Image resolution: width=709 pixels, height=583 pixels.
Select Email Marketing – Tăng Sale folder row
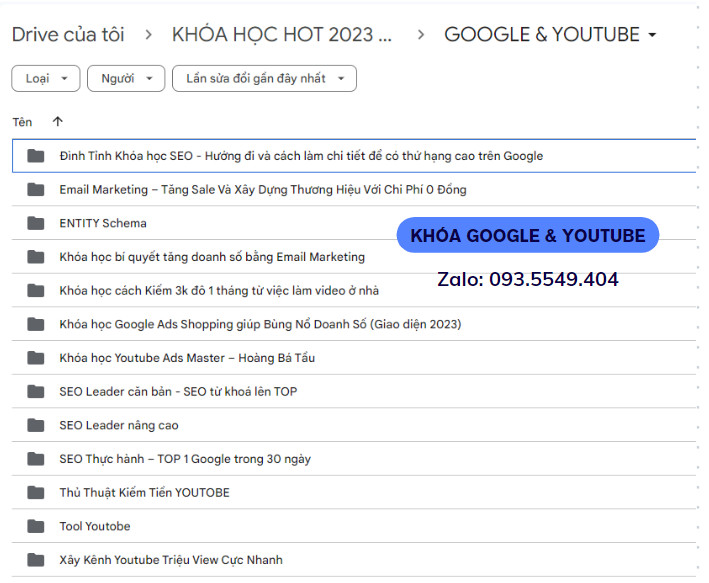262,189
